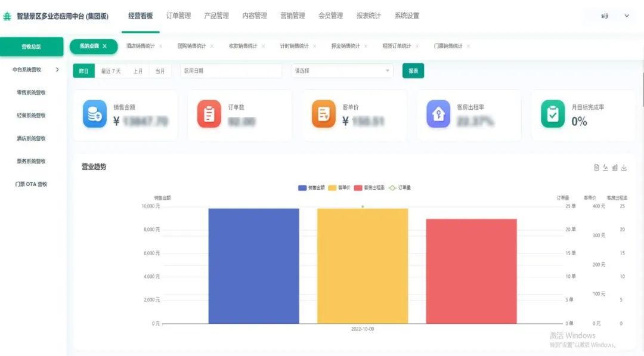Viewport: 644px width, 356px height.
Task: Switch to the 团购销售统计 tab
Action: 192,46
